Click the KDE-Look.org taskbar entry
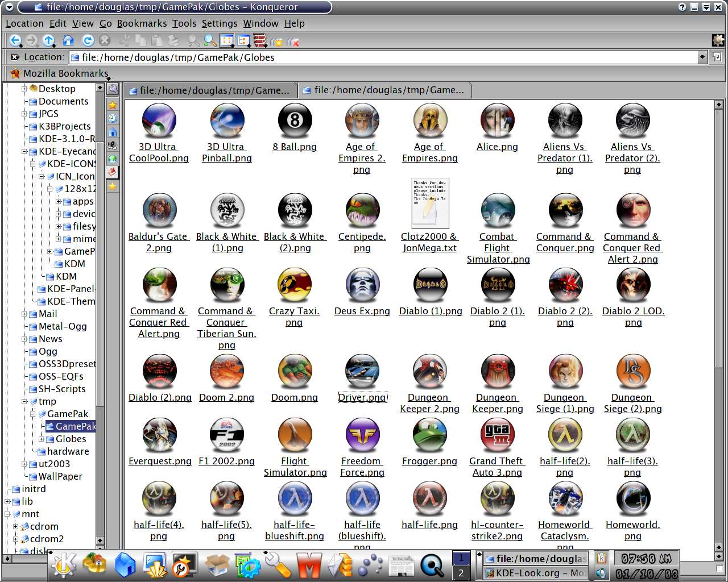 coord(535,573)
